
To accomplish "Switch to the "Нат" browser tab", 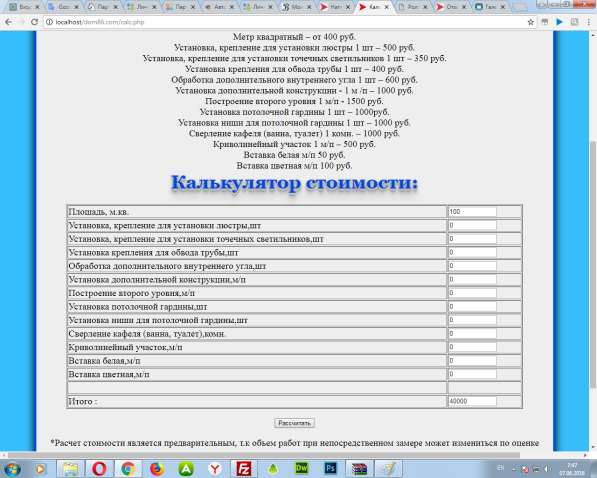I will (x=336, y=7).
